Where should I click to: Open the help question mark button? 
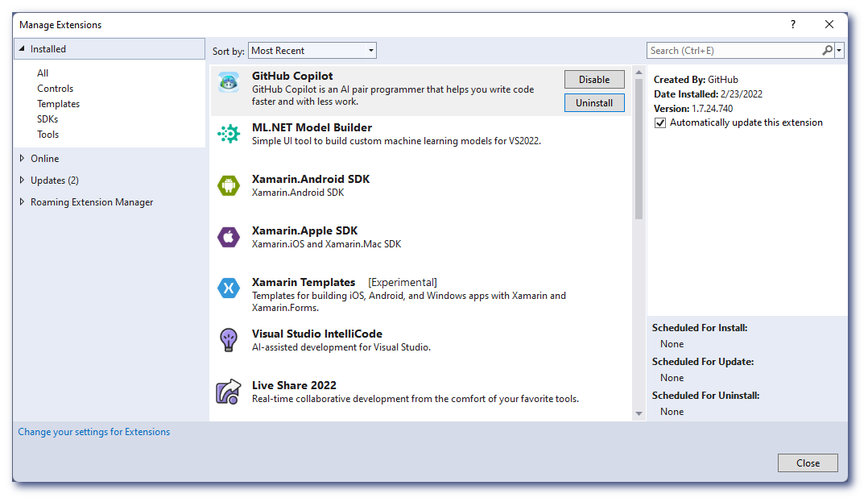tap(792, 24)
